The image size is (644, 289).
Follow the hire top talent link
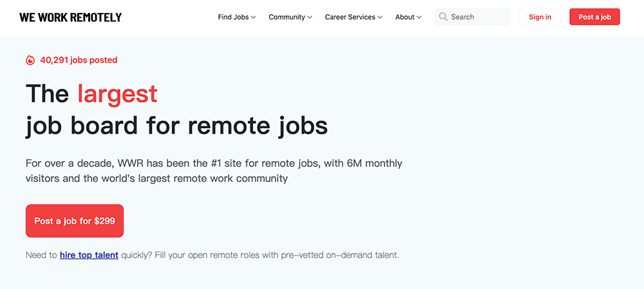[x=89, y=255]
